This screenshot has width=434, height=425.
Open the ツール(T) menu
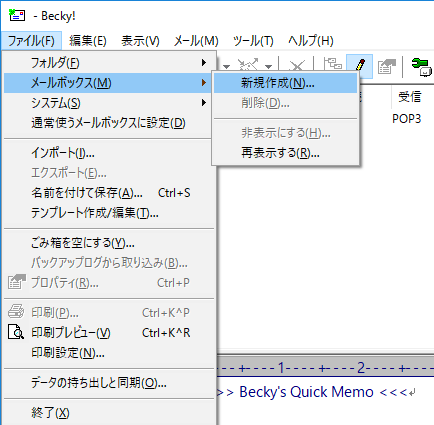(x=253, y=41)
